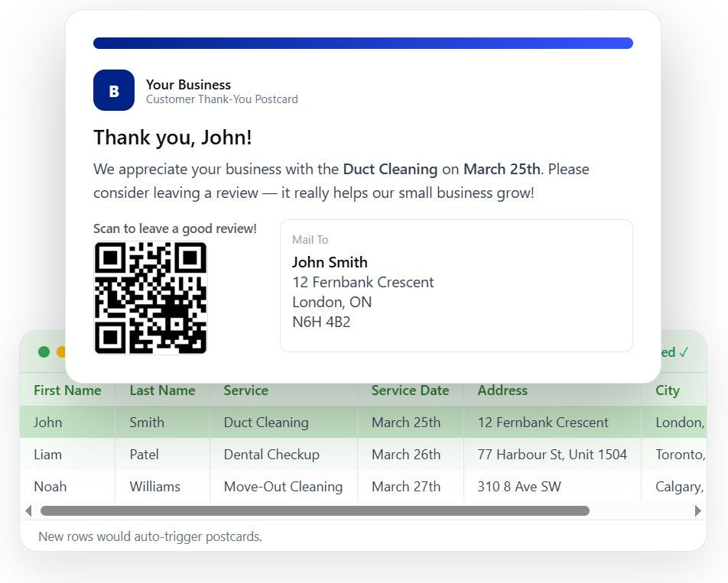Click the "Your Business" name text
The height and width of the screenshot is (583, 728).
tap(188, 85)
